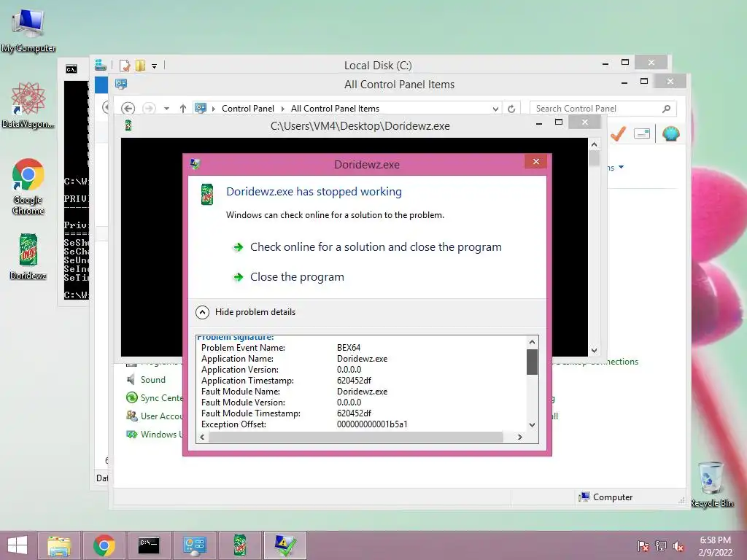Expand the address bar history dropdown
This screenshot has height=560, width=747.
(x=495, y=109)
